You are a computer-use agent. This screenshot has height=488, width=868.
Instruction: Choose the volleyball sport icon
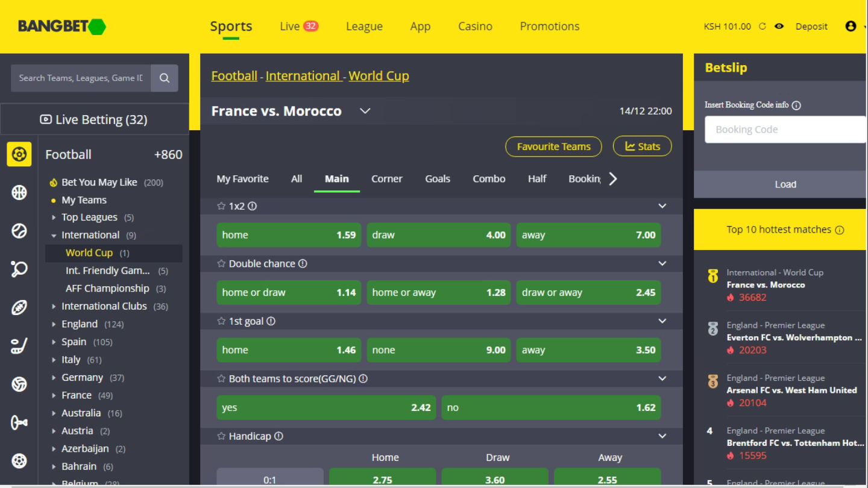click(19, 384)
